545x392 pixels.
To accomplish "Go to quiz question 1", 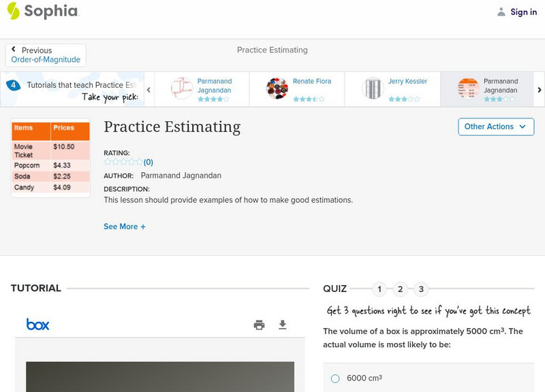I will (379, 289).
